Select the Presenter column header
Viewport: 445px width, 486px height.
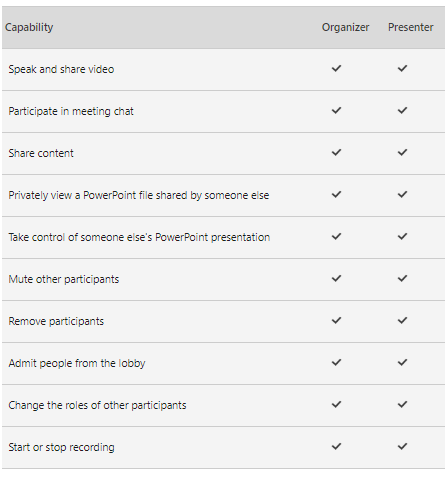tap(411, 27)
